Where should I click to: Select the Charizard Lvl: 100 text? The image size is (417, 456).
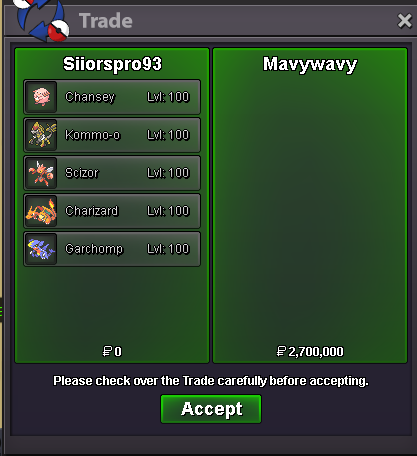point(168,211)
